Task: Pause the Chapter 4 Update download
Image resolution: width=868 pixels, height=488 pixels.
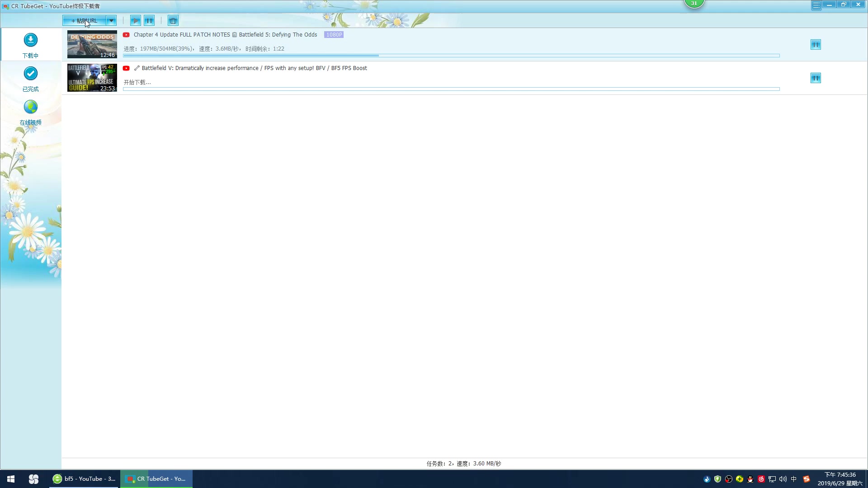Action: click(x=816, y=45)
